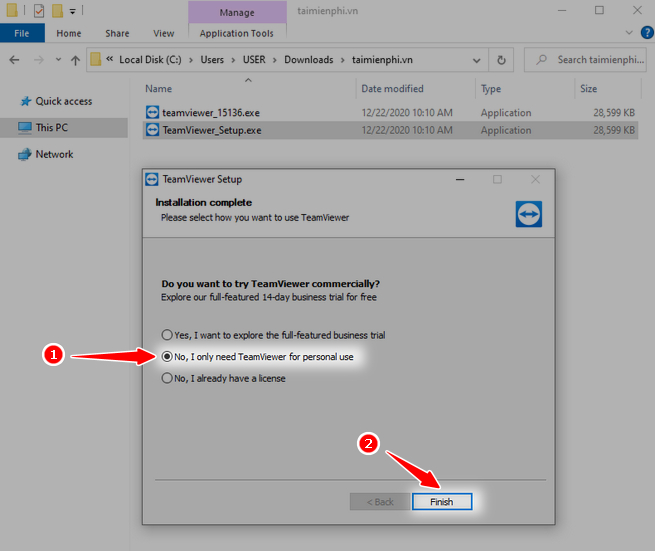655x551 pixels.
Task: Click Application type of teamviewer_15136.exe
Action: (x=506, y=112)
